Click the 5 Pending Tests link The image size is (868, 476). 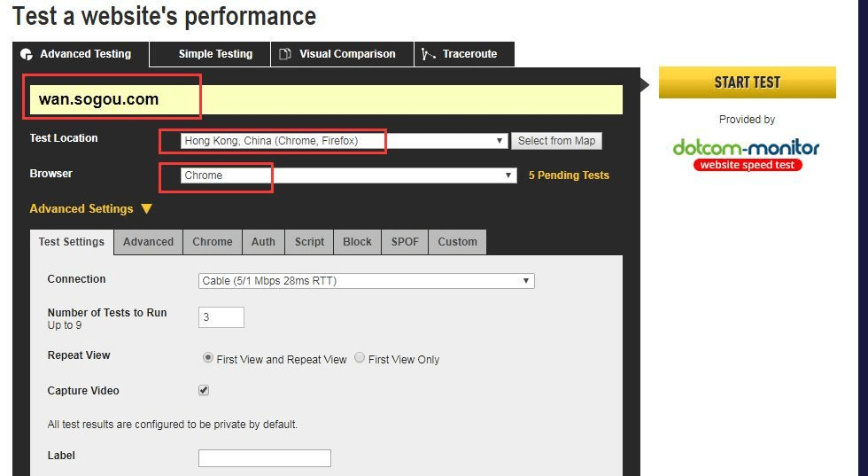[569, 176]
